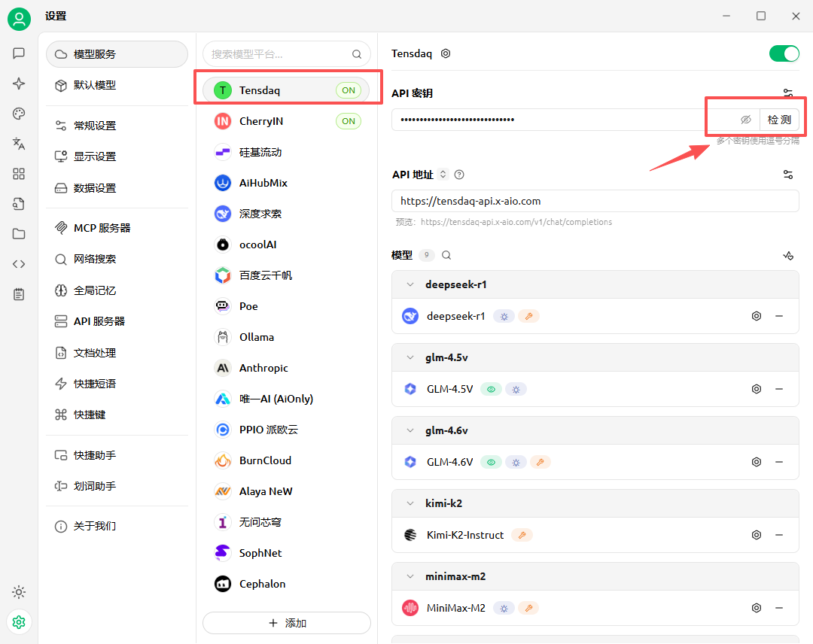Click 添加 to add provider
The image size is (813, 644).
click(287, 623)
